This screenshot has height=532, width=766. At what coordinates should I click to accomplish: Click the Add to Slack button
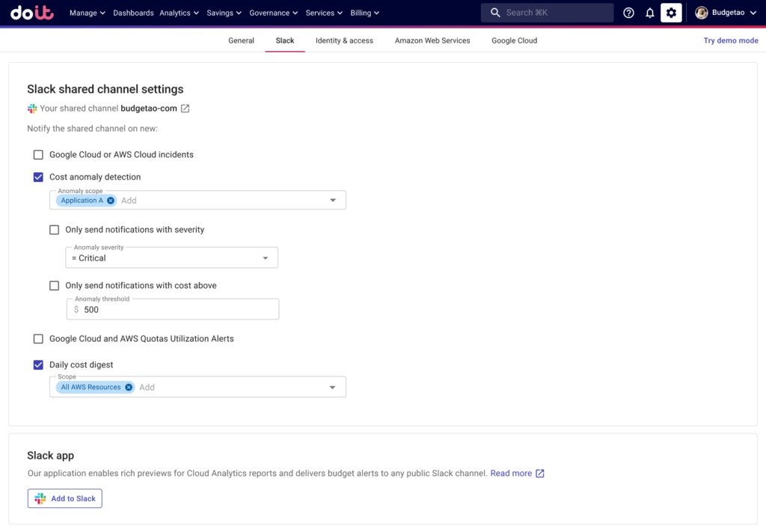click(x=65, y=498)
